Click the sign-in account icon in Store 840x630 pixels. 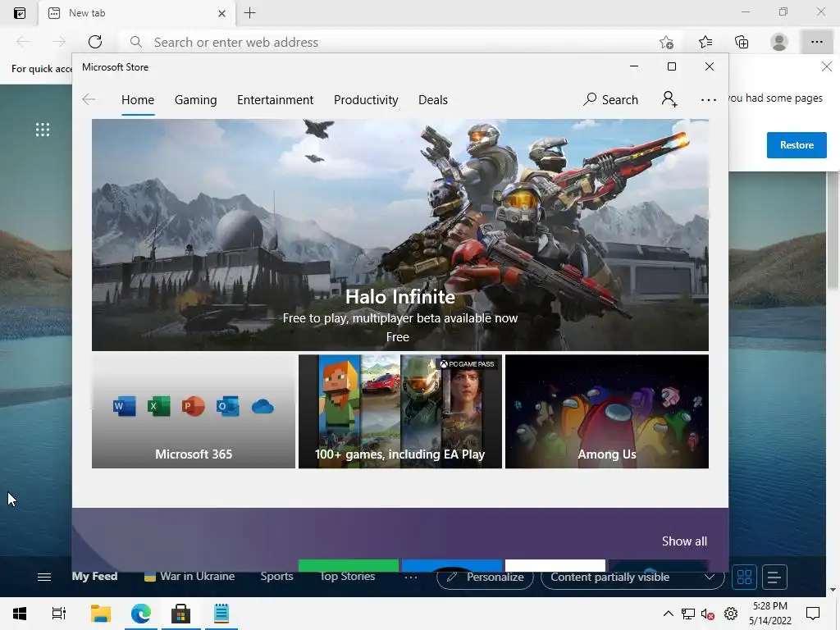(669, 99)
